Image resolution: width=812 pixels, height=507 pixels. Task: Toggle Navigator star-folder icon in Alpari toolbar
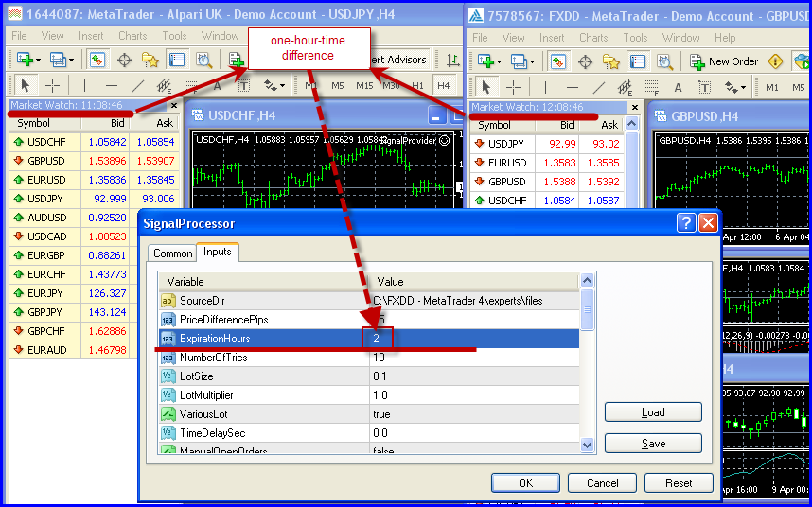[x=150, y=60]
